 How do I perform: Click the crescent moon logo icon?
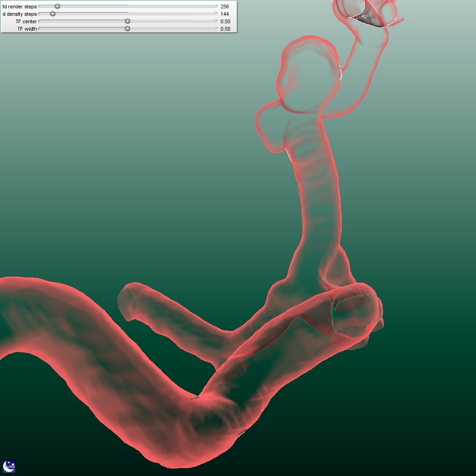tap(9, 466)
